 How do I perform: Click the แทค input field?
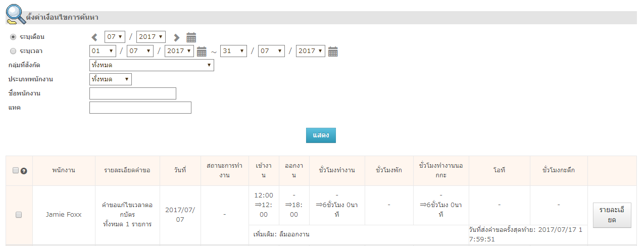140,108
